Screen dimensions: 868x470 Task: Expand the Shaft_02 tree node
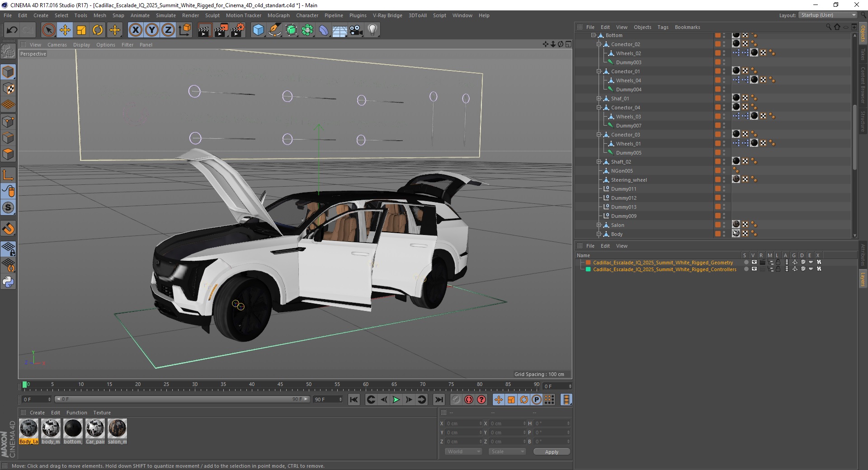click(599, 162)
